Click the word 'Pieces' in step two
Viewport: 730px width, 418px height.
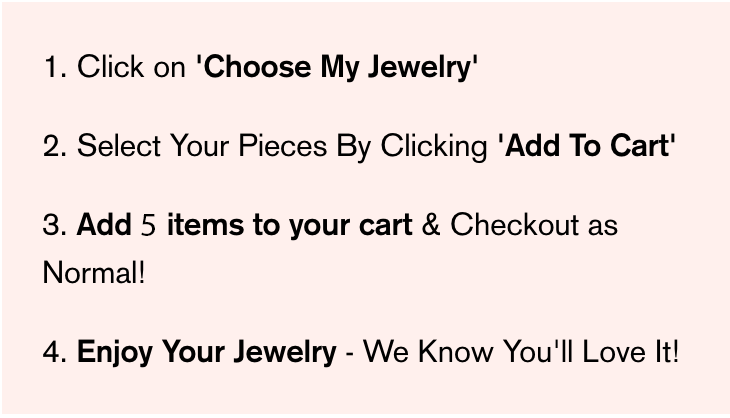click(283, 146)
